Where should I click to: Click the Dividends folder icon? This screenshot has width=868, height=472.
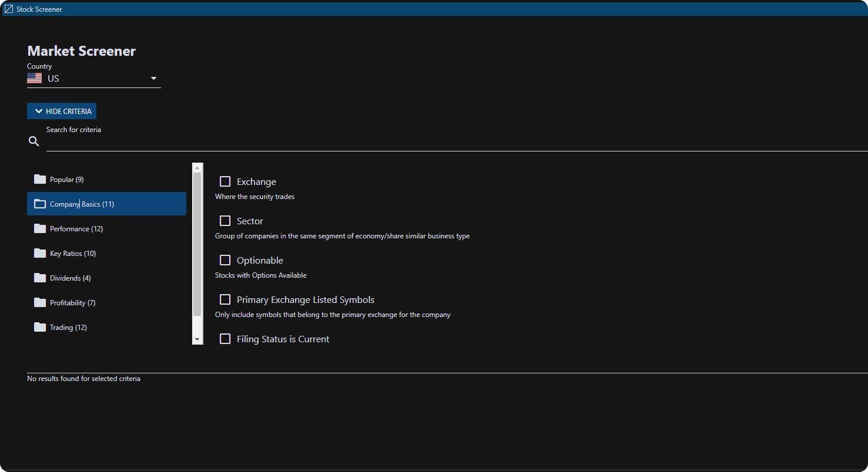point(40,278)
